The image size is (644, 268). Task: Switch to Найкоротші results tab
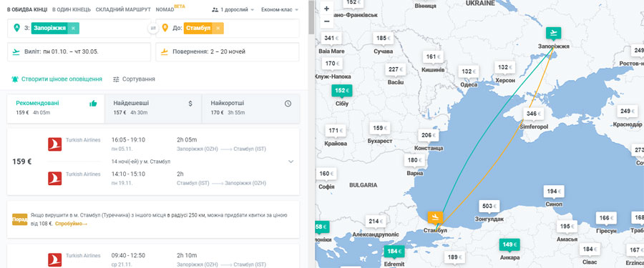pos(250,108)
